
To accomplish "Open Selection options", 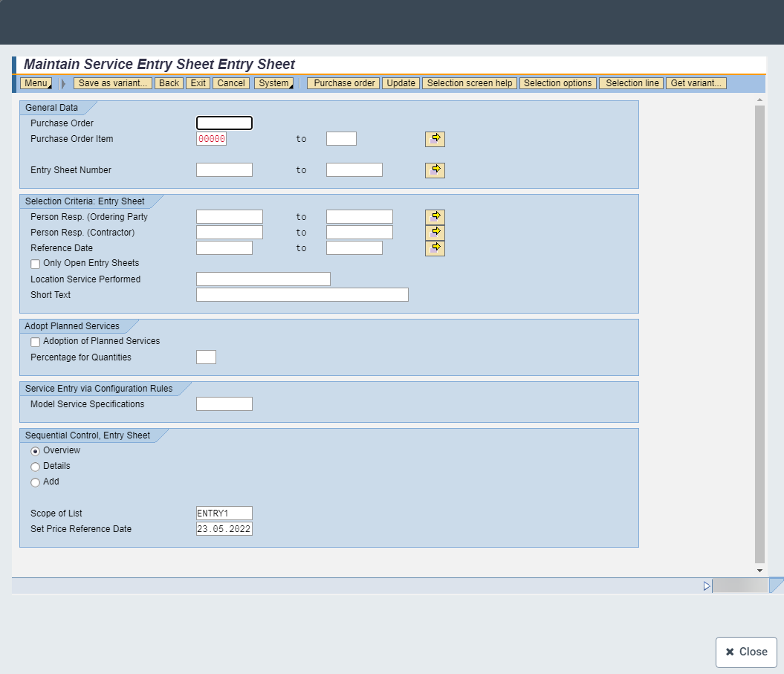I will (557, 83).
